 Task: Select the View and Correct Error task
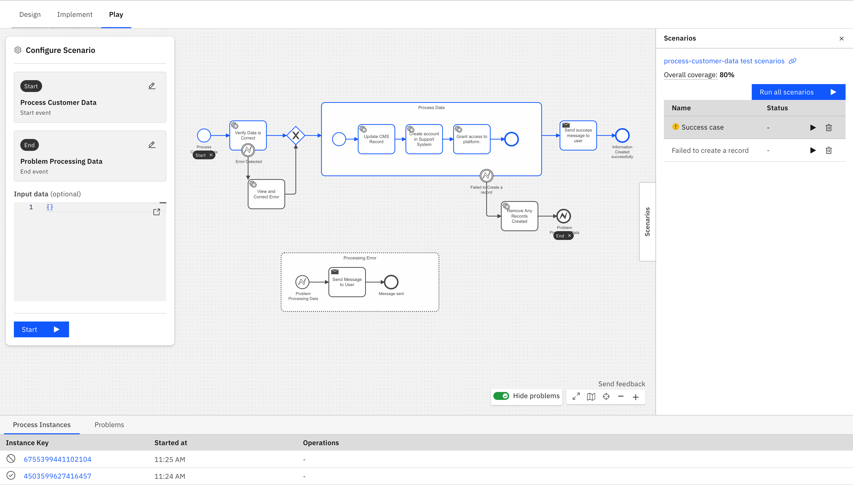click(266, 194)
